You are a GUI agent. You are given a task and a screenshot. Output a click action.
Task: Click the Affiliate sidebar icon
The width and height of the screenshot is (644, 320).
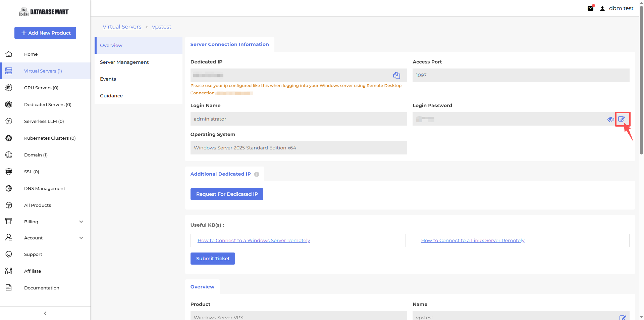point(9,271)
